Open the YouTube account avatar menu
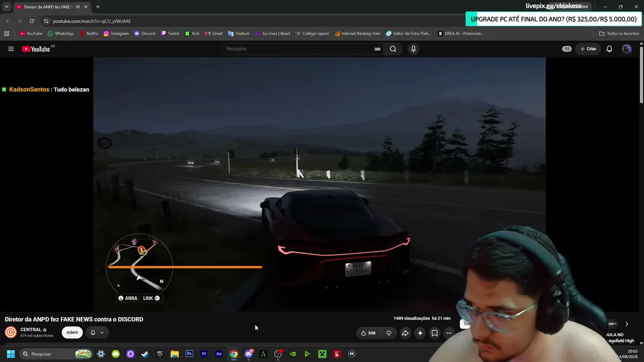This screenshot has height=362, width=644. pyautogui.click(x=626, y=49)
